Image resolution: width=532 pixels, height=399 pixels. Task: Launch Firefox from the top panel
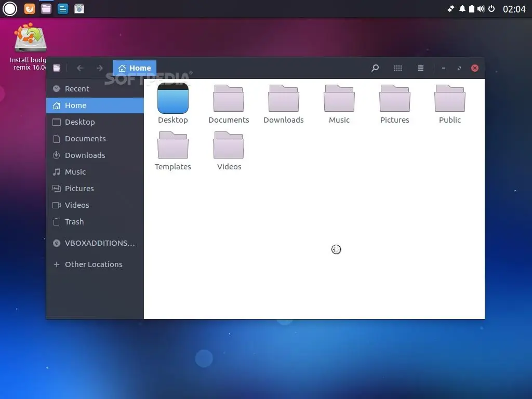coord(30,8)
